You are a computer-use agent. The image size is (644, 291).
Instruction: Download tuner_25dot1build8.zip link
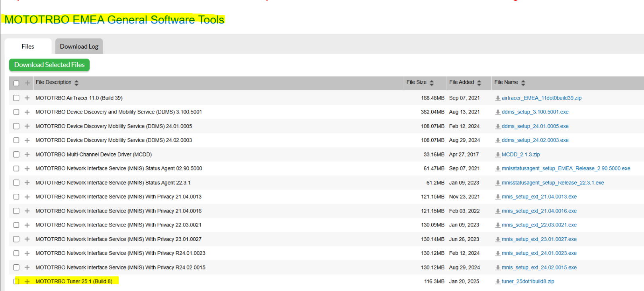tap(528, 281)
